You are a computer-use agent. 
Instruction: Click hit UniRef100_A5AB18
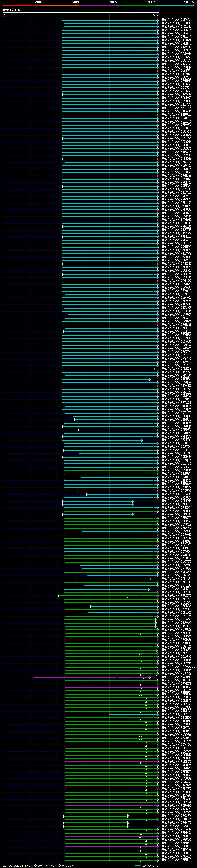(177, 836)
